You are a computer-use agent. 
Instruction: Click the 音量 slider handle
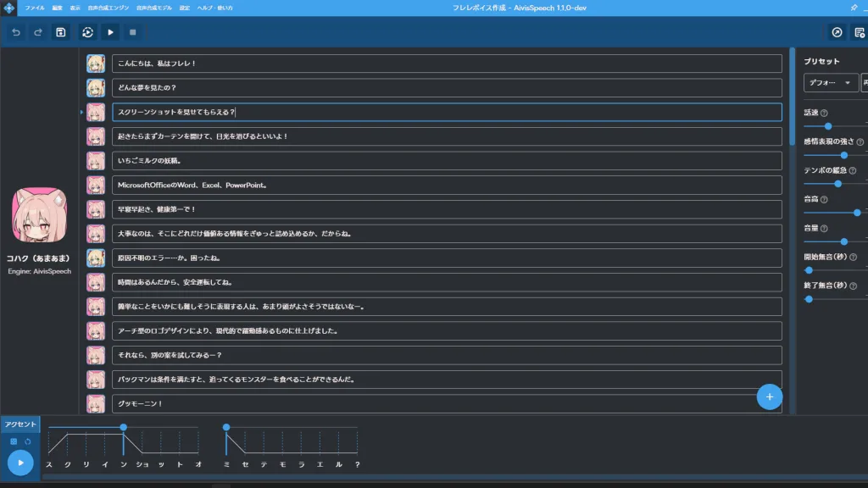click(843, 241)
